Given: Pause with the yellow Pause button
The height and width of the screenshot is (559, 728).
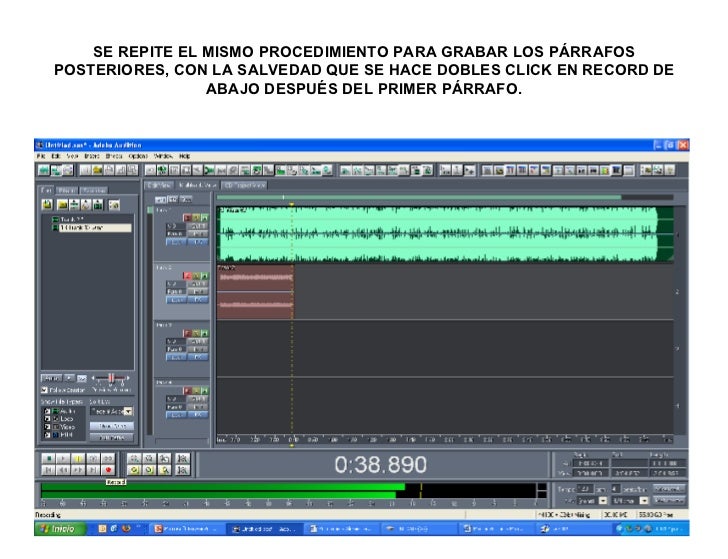Looking at the screenshot, I should [x=78, y=459].
